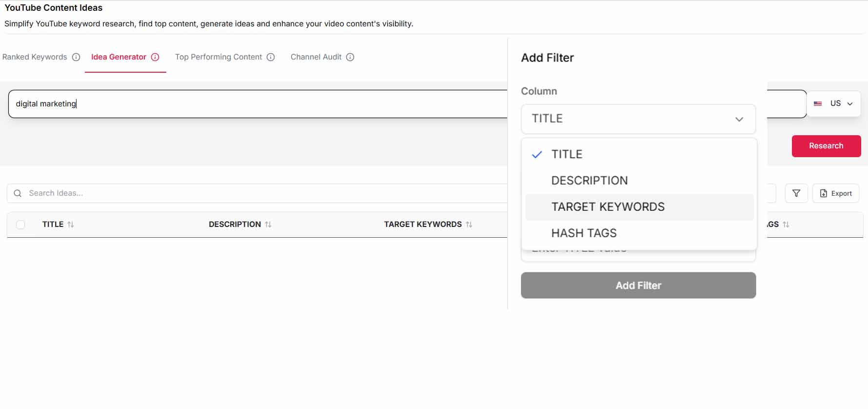Sort by TARGET KEYWORDS column arrows

tap(469, 225)
